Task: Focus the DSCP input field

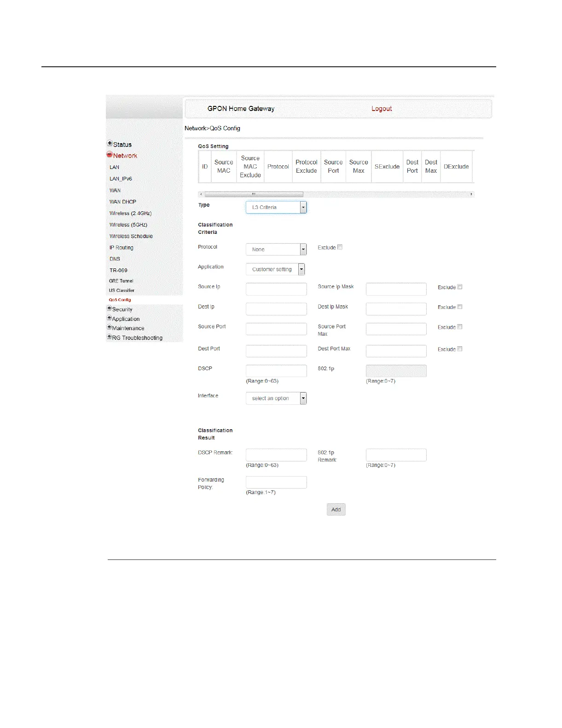Action: (x=276, y=371)
